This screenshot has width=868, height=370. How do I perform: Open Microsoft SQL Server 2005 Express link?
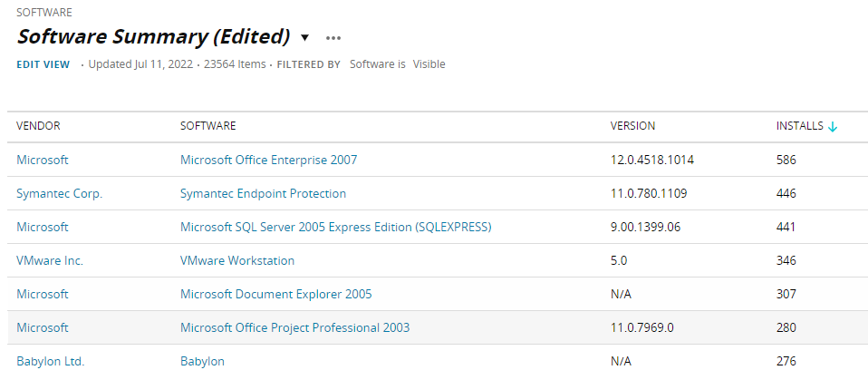[x=335, y=227]
